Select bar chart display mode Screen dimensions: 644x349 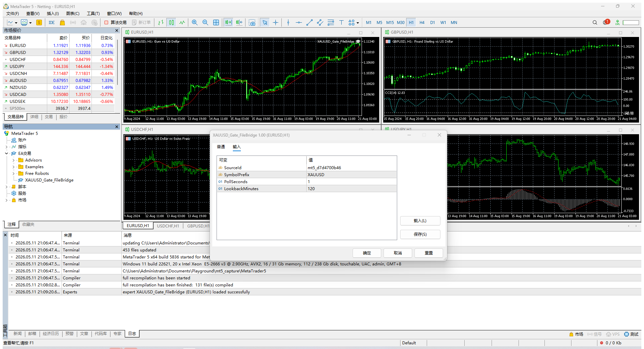[161, 23]
